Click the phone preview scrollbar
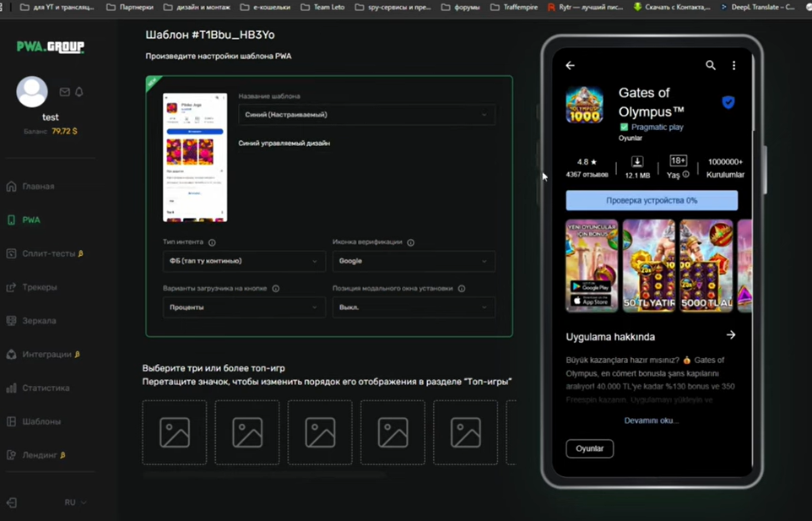Viewport: 812px width, 521px height. (752, 93)
